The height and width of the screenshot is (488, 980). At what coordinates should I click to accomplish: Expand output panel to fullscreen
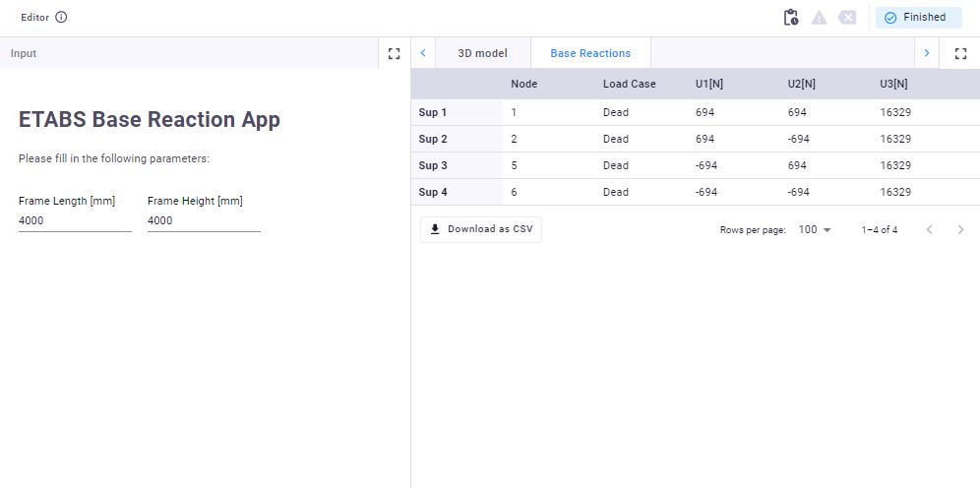pos(960,53)
